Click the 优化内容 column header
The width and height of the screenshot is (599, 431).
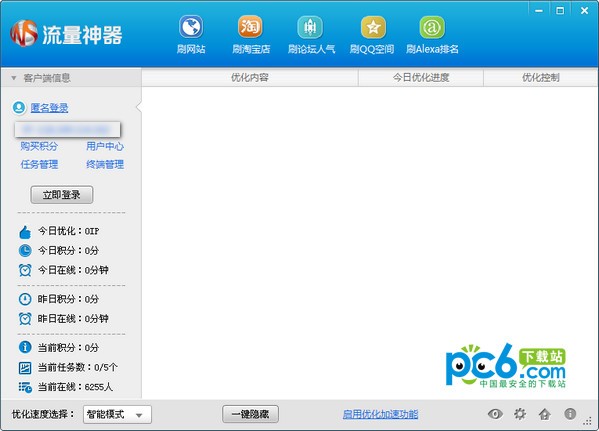[x=250, y=78]
